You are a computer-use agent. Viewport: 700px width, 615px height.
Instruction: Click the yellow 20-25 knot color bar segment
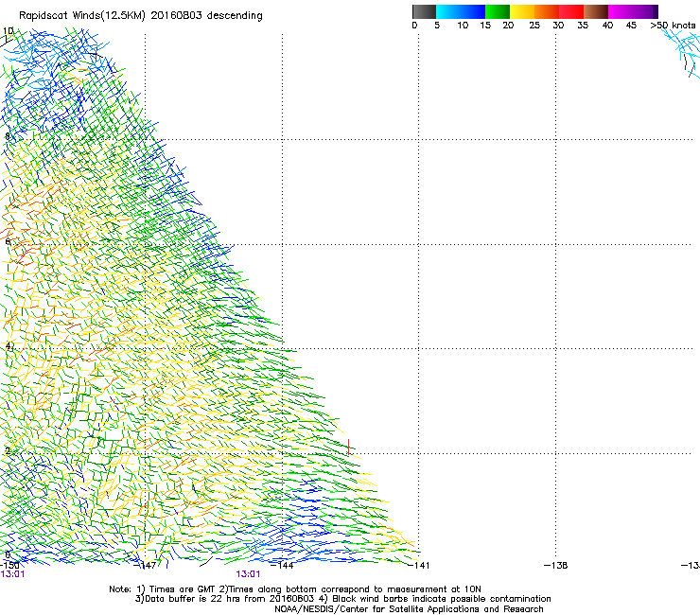[x=522, y=11]
